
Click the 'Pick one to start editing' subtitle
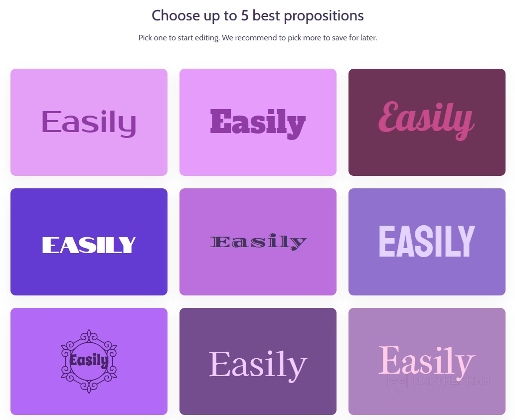pos(258,38)
